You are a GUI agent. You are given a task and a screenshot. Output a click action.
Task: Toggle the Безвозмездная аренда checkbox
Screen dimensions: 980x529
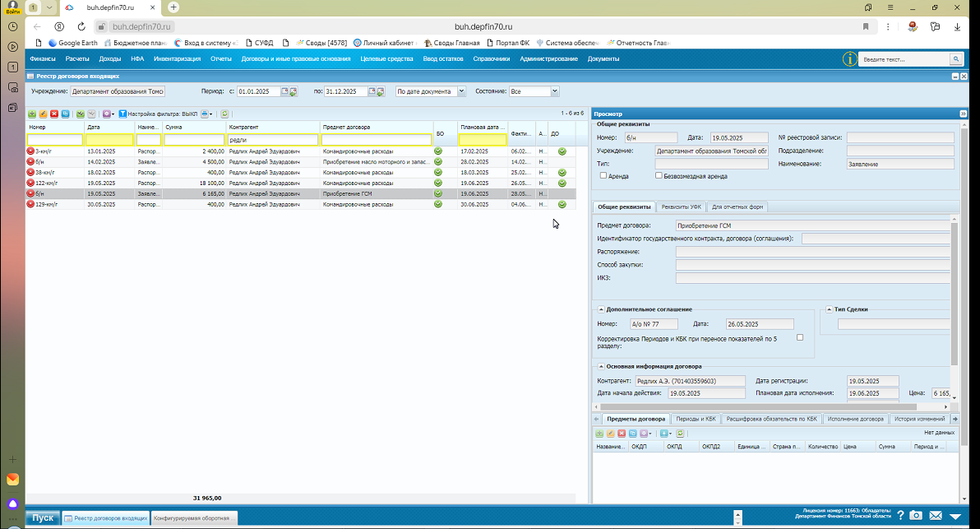click(x=658, y=176)
